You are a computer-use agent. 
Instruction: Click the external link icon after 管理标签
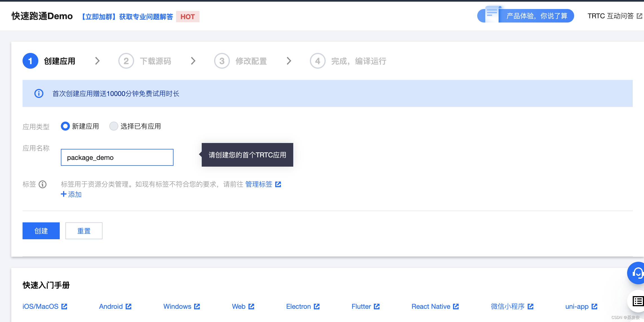click(x=278, y=184)
